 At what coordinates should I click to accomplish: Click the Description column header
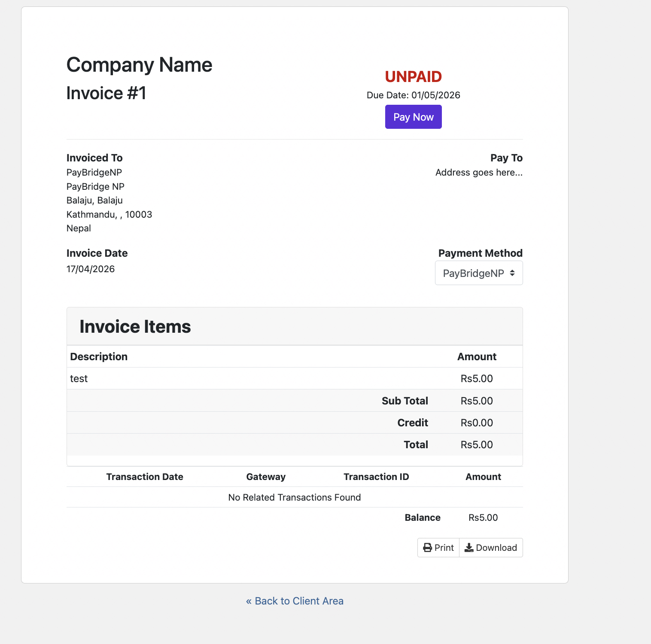99,357
